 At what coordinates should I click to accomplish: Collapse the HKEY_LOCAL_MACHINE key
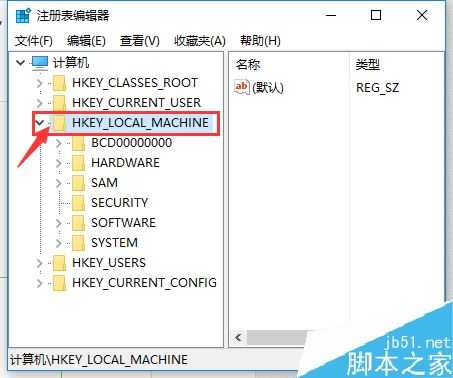tap(40, 123)
